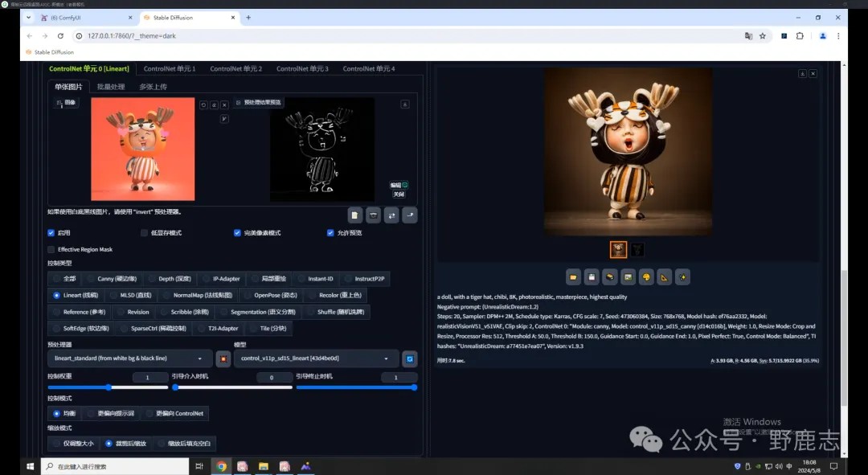This screenshot has width=868, height=475.
Task: Open the new canvas document icon button
Action: pos(355,215)
